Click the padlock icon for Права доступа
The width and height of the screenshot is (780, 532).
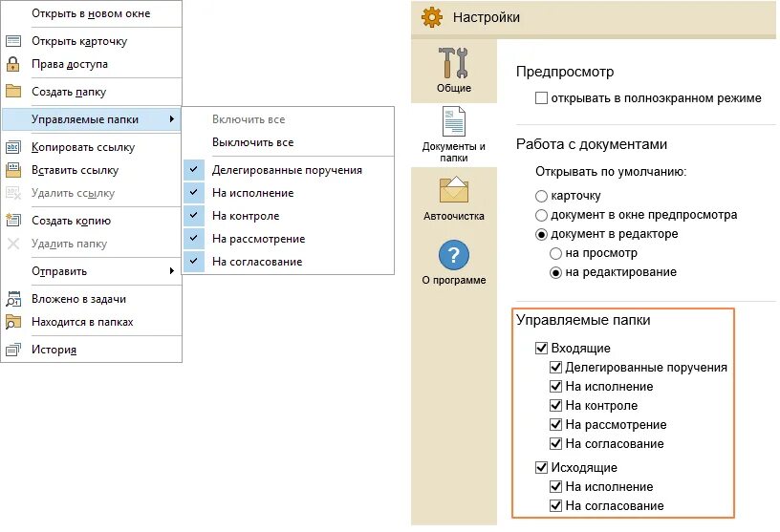coord(13,64)
